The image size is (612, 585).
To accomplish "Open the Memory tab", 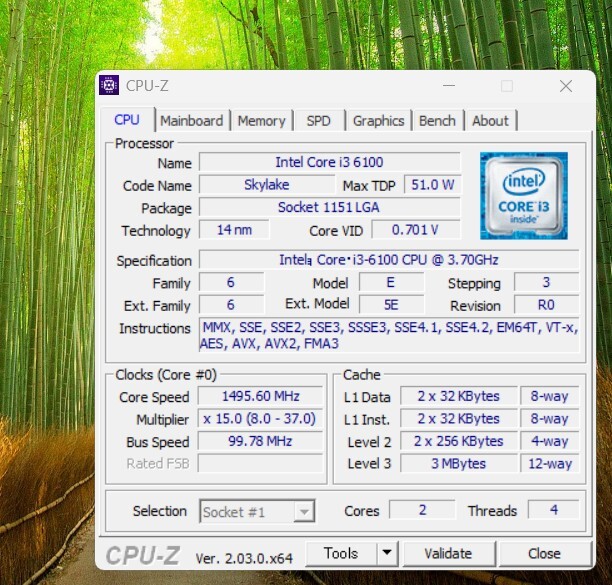I will (x=262, y=121).
